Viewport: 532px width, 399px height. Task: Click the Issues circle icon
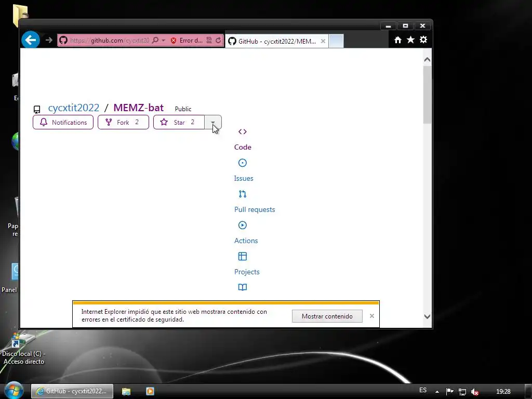(x=242, y=163)
